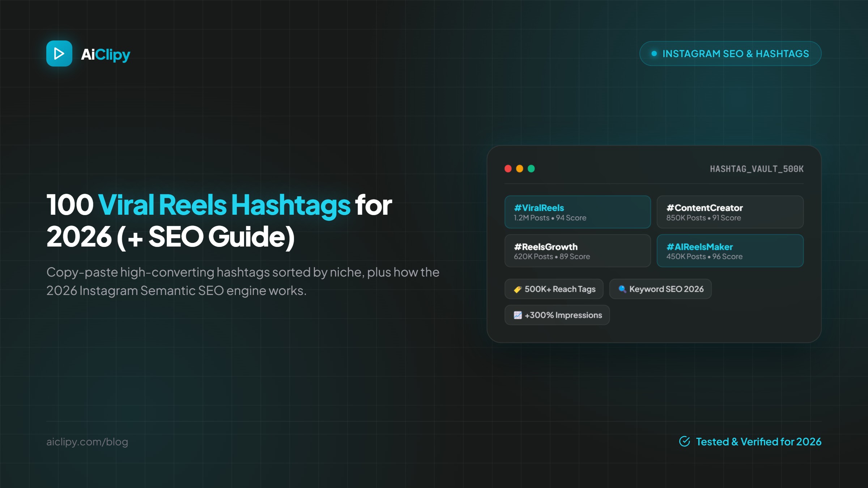
Task: Select the #AIReelsMaker hashtag card
Action: click(730, 251)
